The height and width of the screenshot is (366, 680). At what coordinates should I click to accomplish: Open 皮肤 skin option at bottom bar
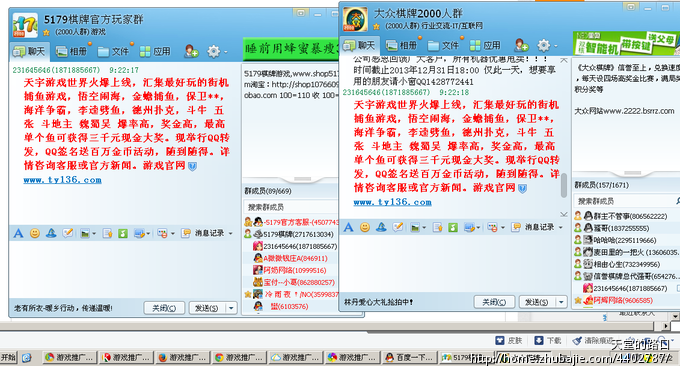tap(509, 340)
